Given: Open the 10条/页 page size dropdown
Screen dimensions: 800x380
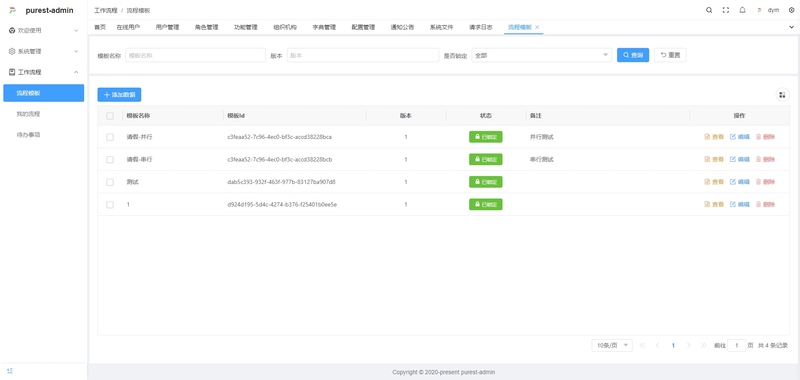Looking at the screenshot, I should click(612, 345).
